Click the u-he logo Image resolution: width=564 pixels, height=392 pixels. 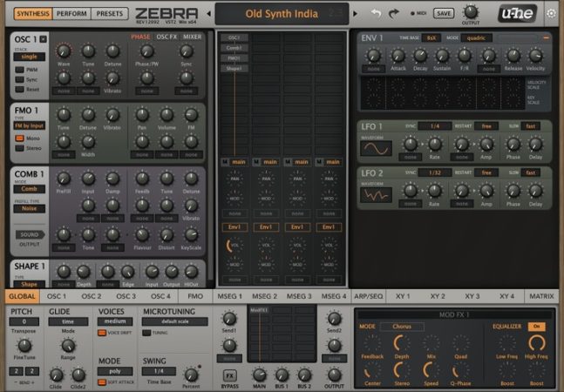[517, 14]
